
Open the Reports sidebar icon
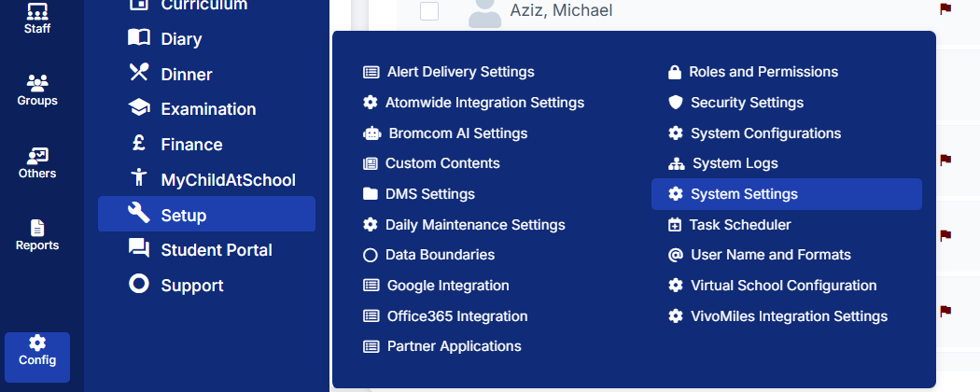pos(37,228)
